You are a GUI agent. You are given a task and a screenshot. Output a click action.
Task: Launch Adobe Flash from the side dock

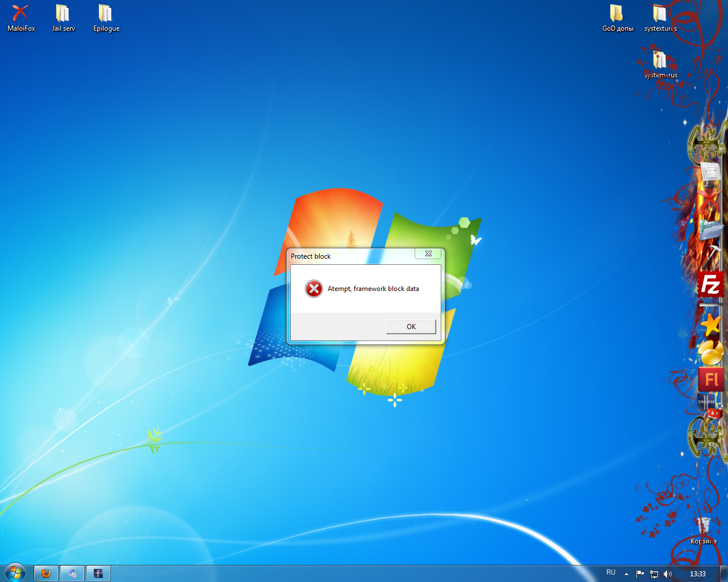point(712,379)
